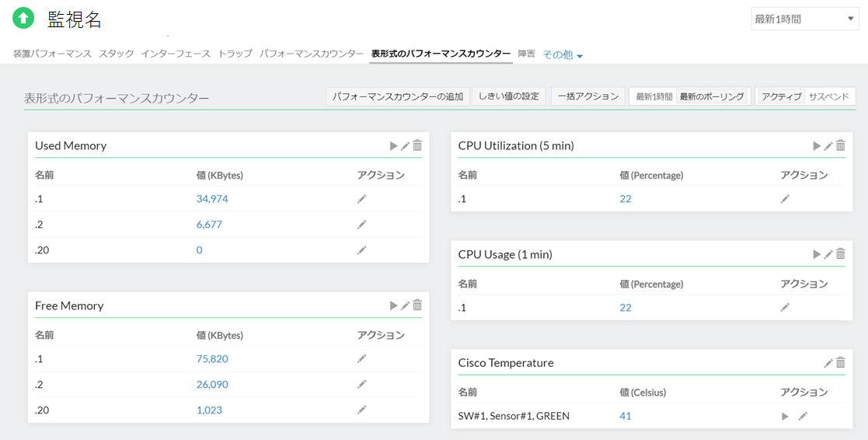Click the play icon on Used Memory panel
This screenshot has height=440, width=868.
click(x=394, y=145)
